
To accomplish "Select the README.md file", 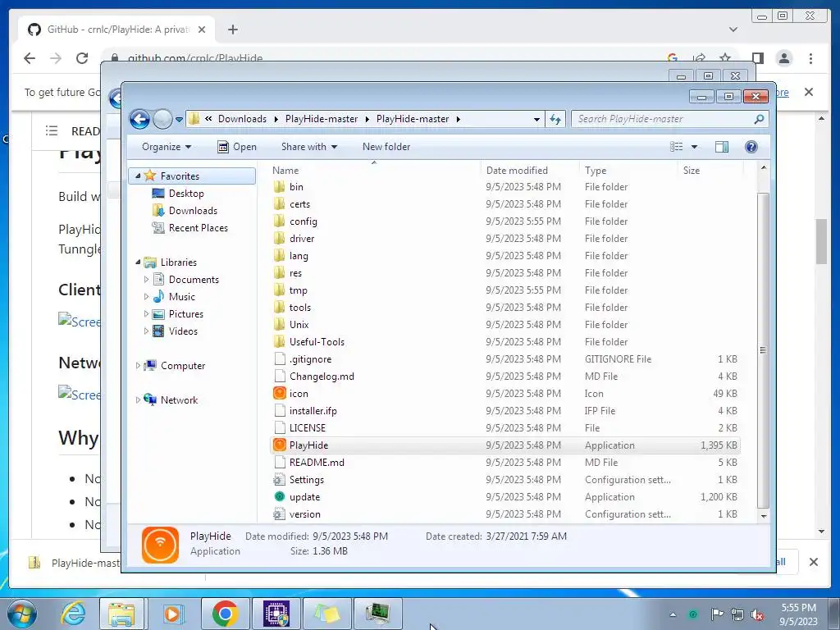I will pyautogui.click(x=317, y=463).
